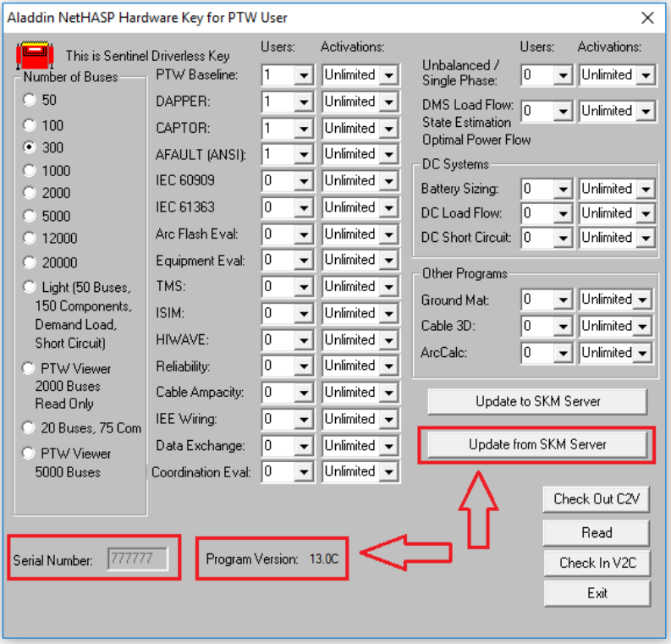The image size is (671, 644).
Task: Open Cable 3D activations dropdown
Action: click(x=642, y=327)
